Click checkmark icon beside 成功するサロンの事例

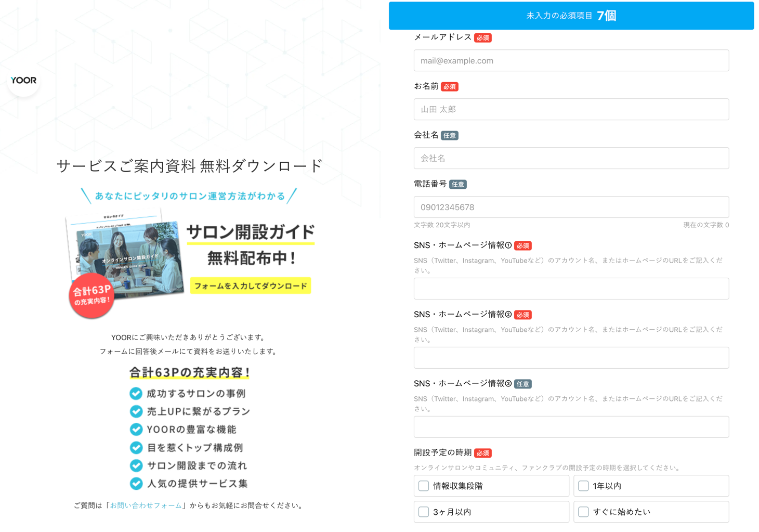(136, 394)
